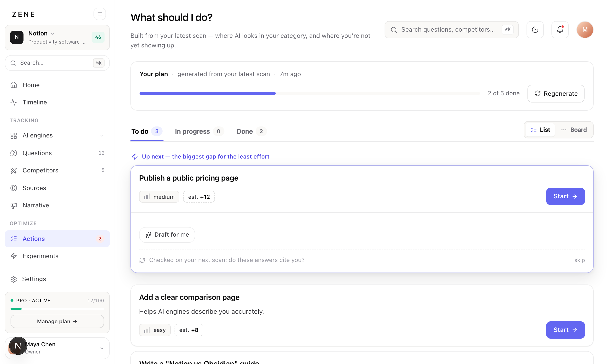Toggle dark mode with the moon icon
This screenshot has width=609, height=364.
click(535, 30)
